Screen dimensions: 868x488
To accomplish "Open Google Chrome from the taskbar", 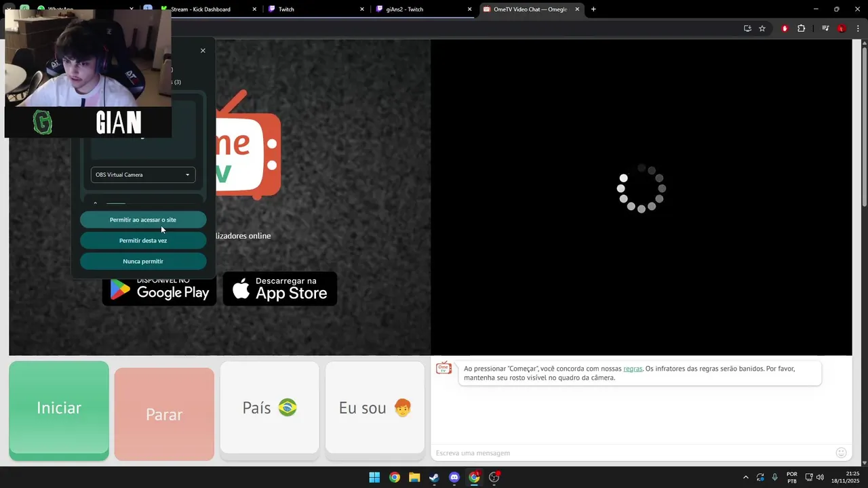I will pyautogui.click(x=395, y=477).
